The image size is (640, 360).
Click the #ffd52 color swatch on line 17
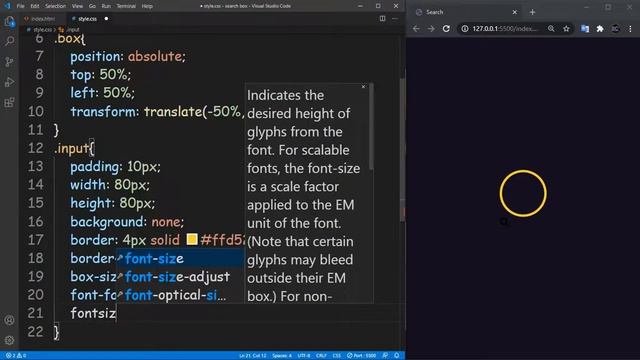point(192,239)
